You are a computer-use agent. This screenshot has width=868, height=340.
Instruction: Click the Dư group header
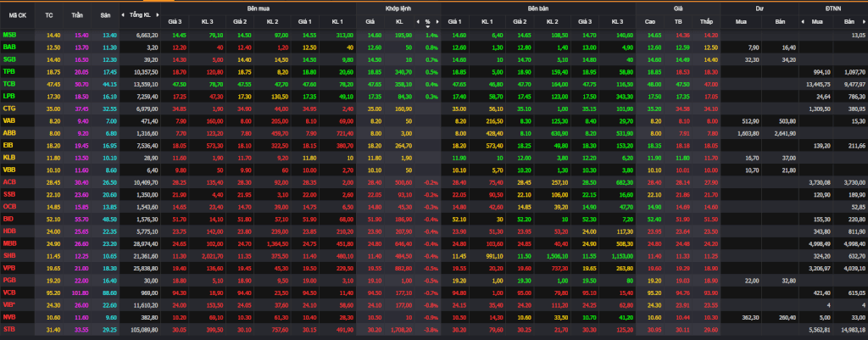[x=759, y=8]
